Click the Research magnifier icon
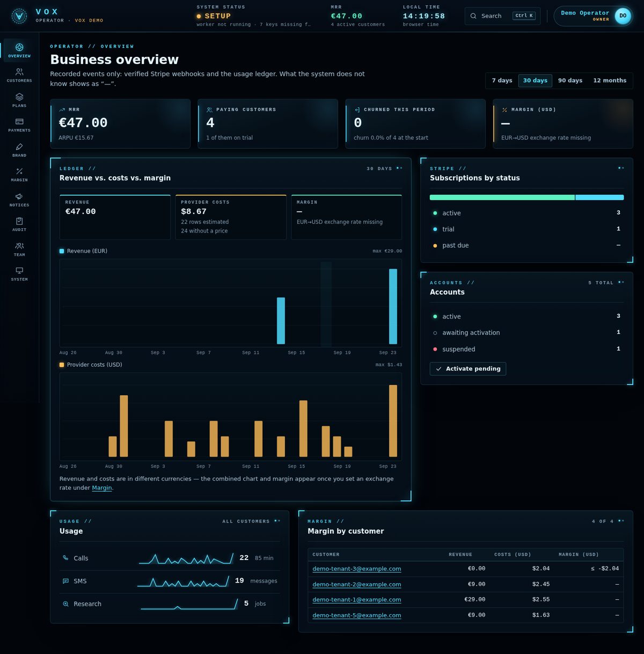 [65, 604]
